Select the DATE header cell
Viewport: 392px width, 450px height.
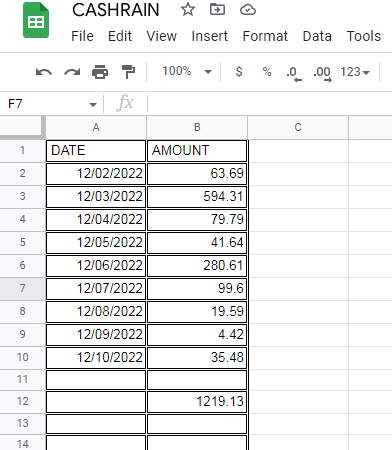pyautogui.click(x=96, y=151)
